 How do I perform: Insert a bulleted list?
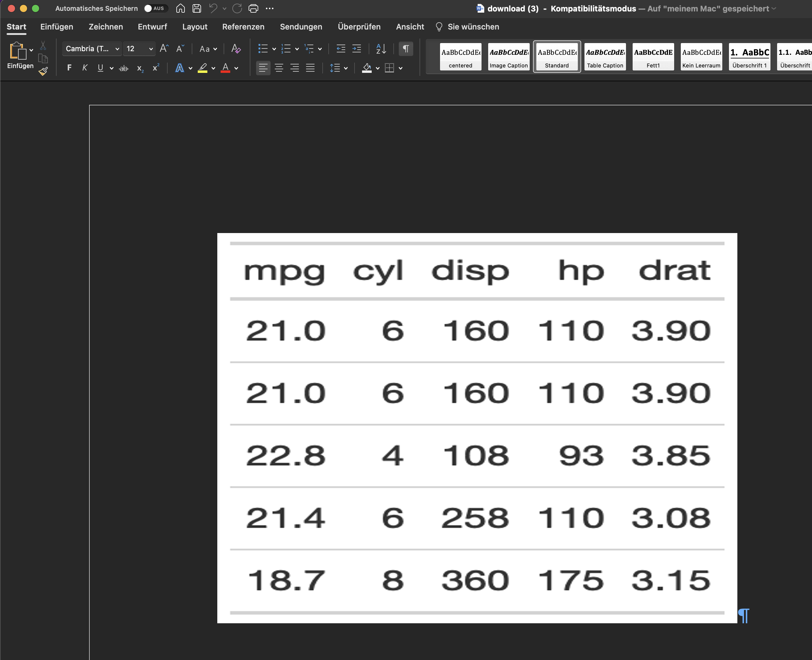pos(263,49)
